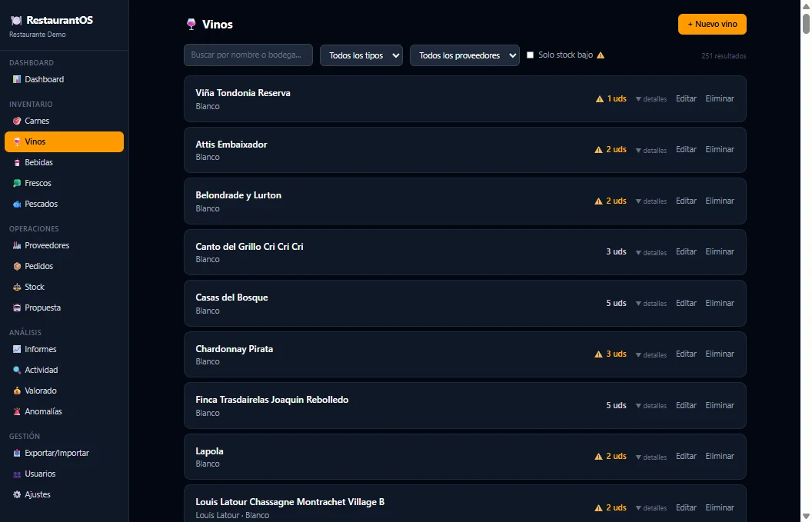Image resolution: width=812 pixels, height=522 pixels.
Task: Open the Informes analysis page
Action: tap(65, 349)
